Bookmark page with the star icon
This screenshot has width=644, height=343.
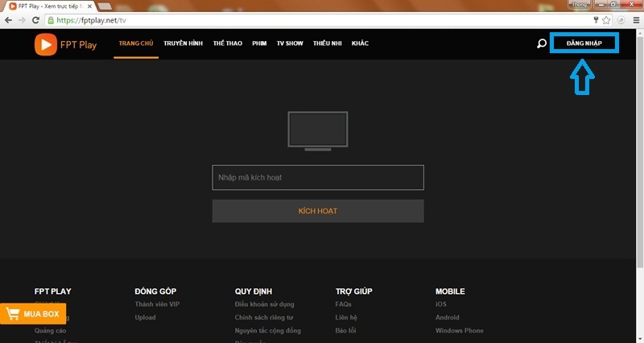(606, 19)
